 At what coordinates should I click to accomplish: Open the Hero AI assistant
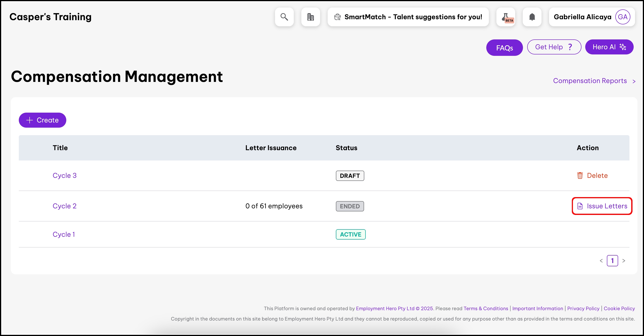[609, 47]
